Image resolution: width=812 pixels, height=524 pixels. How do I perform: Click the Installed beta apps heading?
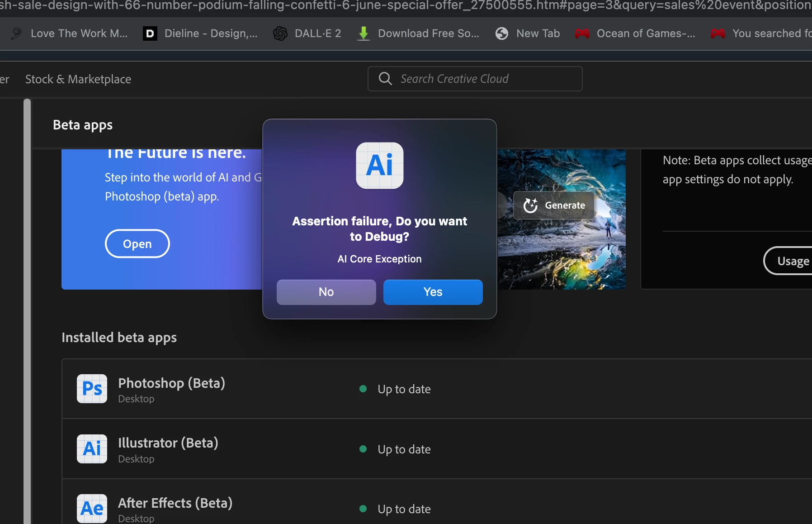[119, 338]
